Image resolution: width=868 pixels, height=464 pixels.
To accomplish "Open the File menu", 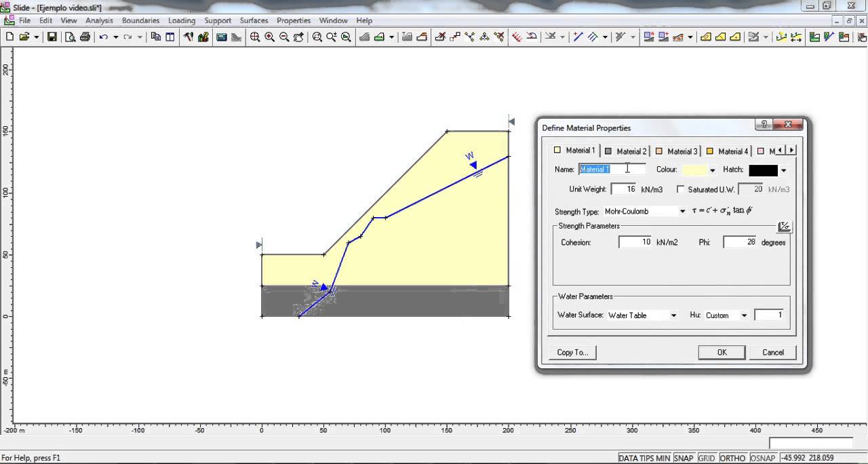I will (24, 20).
